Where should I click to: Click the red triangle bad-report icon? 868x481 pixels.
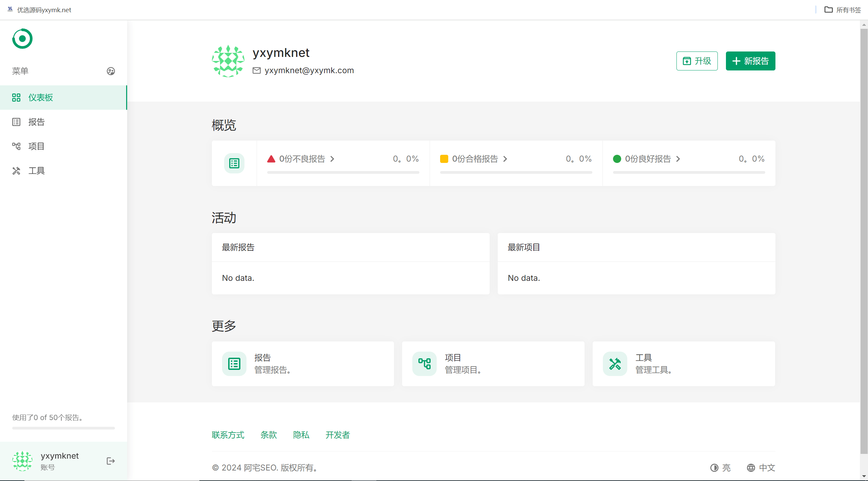[271, 159]
